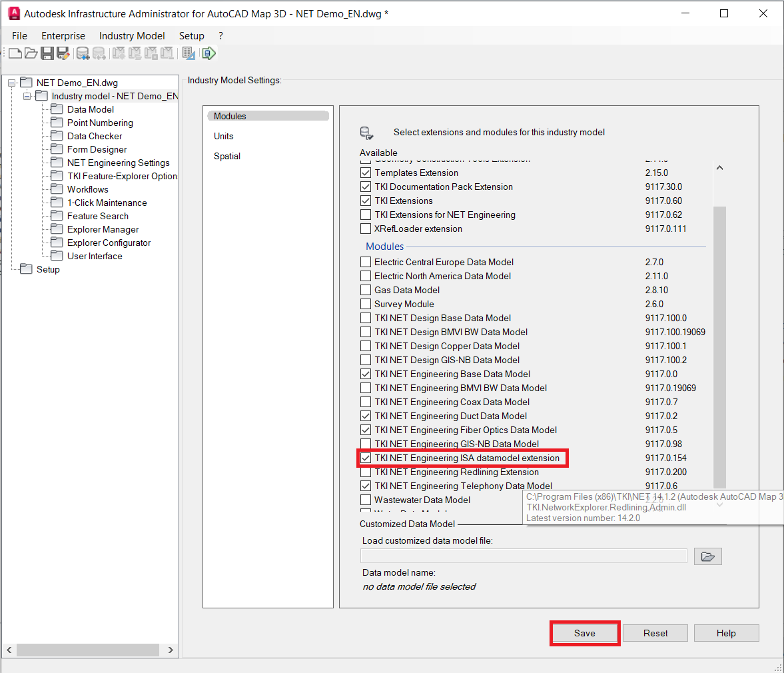Check the Gas Data Model checkbox

point(366,290)
